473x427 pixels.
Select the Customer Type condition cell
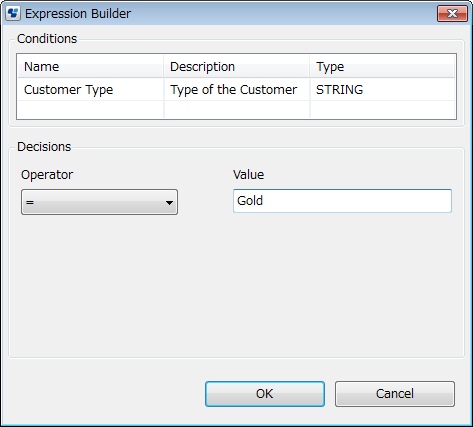(90, 89)
